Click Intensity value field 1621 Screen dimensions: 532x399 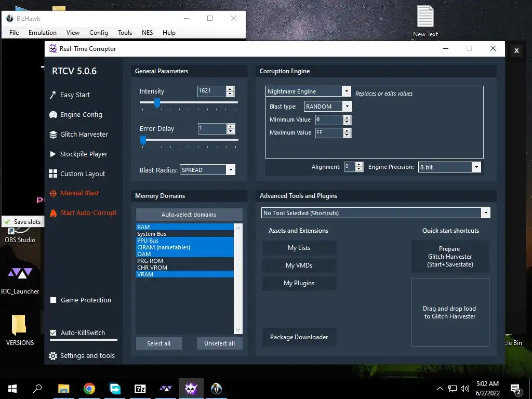pos(212,91)
